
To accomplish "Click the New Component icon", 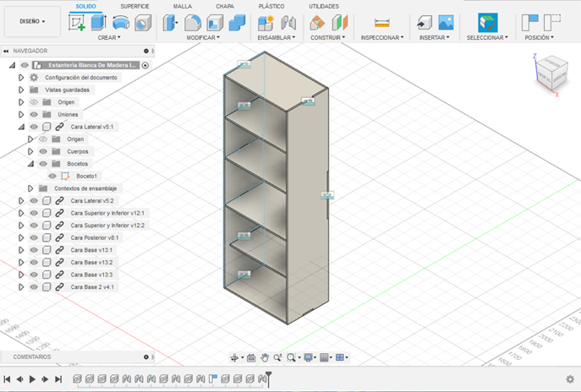I will (x=266, y=23).
